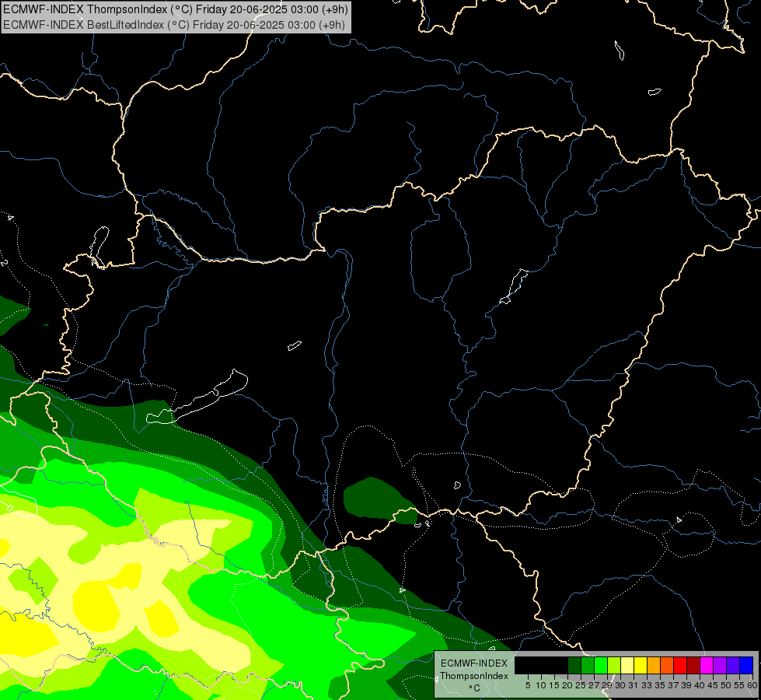
Task: Click the legend tick value '31'
Action: tap(634, 685)
